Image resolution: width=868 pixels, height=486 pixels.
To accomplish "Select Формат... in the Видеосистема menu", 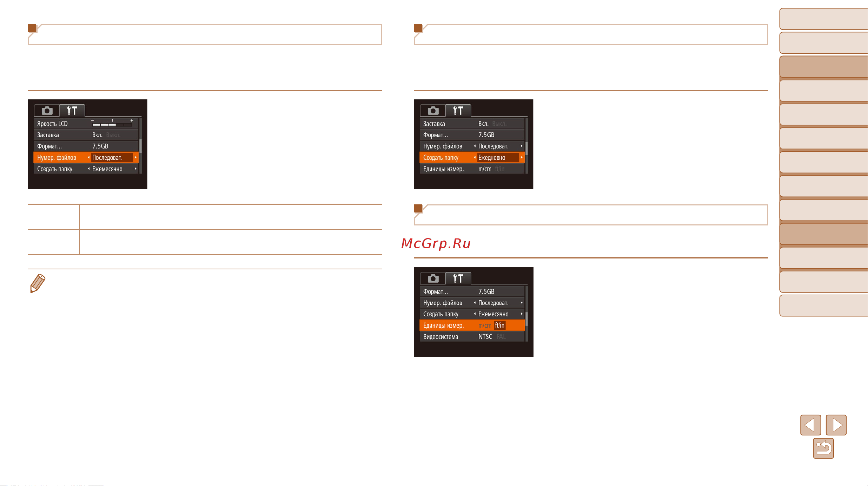I will click(472, 291).
